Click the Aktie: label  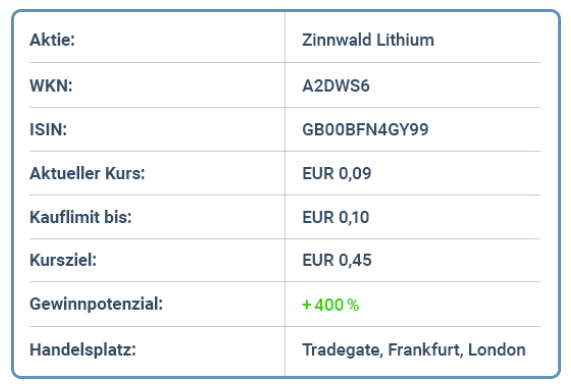[52, 40]
